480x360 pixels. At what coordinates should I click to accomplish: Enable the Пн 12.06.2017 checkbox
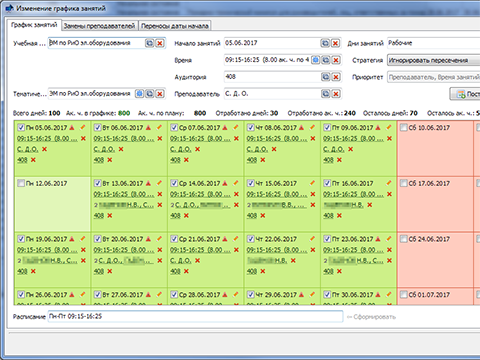pos(21,183)
